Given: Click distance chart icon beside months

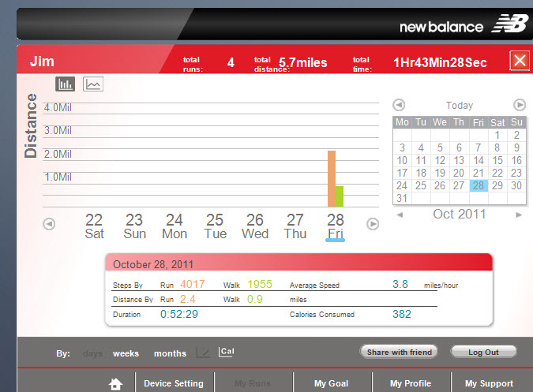Looking at the screenshot, I should [x=204, y=353].
